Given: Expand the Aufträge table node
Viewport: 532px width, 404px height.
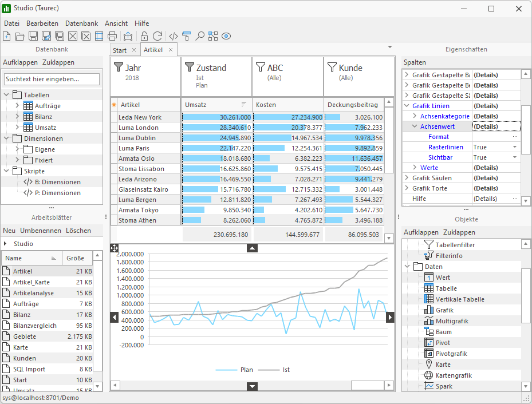Looking at the screenshot, I should 17,106.
